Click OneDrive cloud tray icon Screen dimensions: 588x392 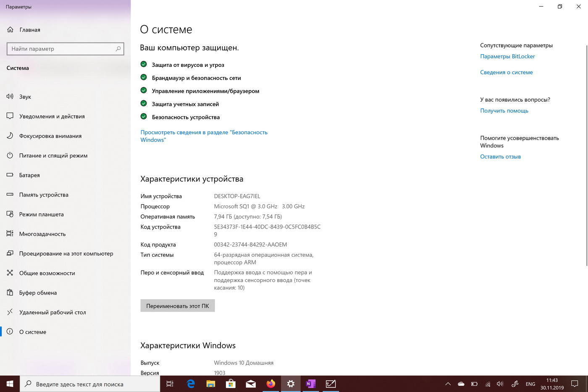[x=461, y=384]
